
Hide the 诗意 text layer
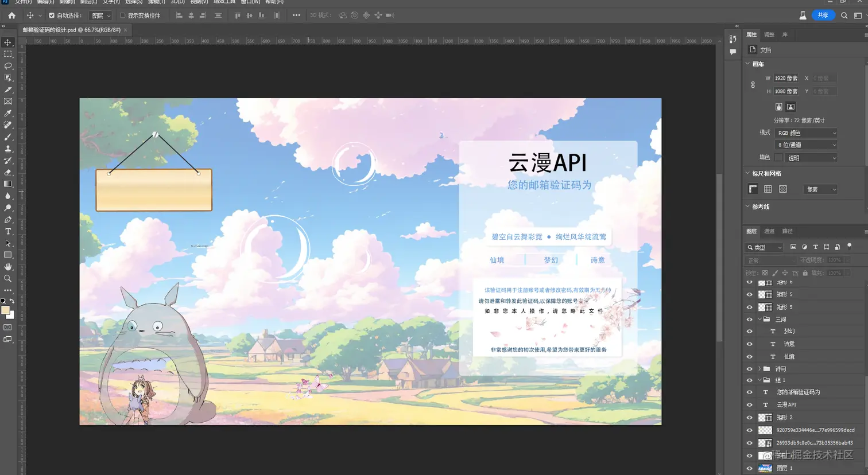pos(749,344)
